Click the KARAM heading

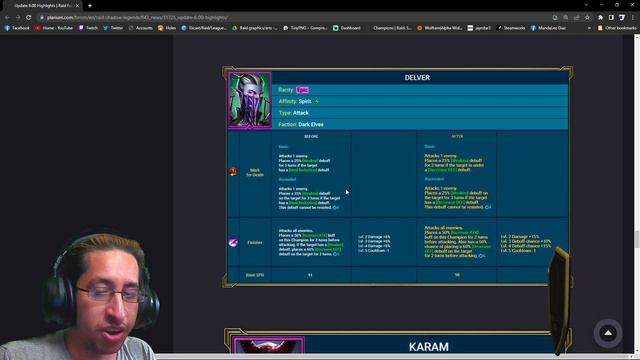coord(429,347)
